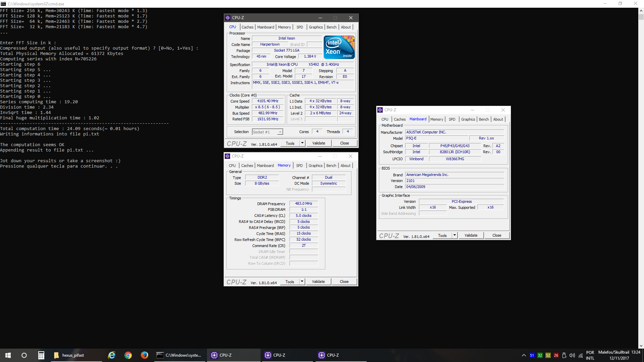This screenshot has width=644, height=362.
Task: Open the Windows Start menu
Action: point(8,355)
